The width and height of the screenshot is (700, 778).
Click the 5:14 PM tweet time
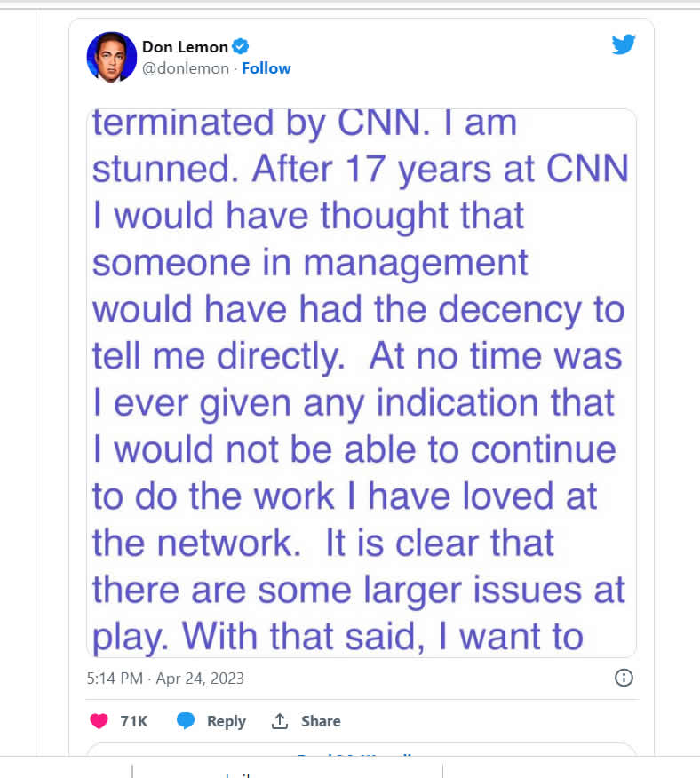[115, 679]
